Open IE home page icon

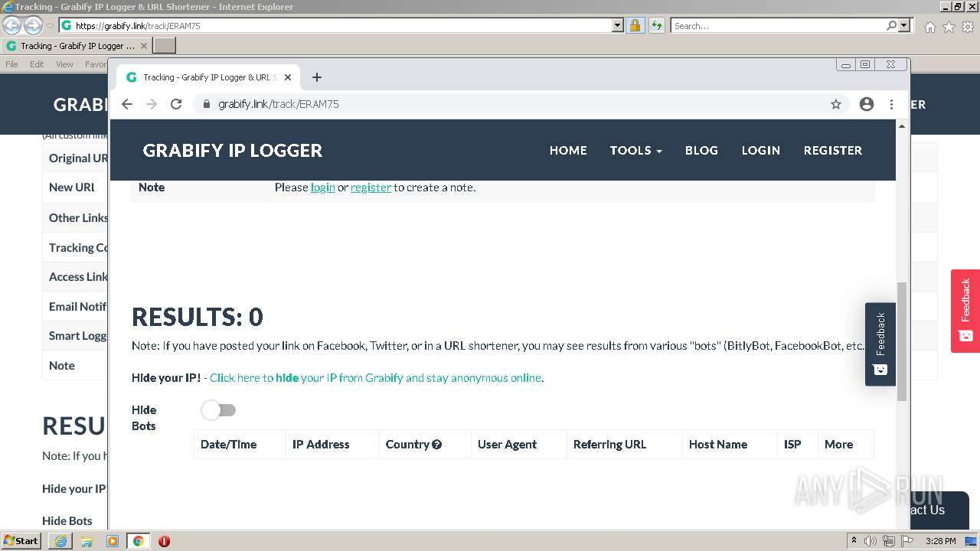[929, 27]
